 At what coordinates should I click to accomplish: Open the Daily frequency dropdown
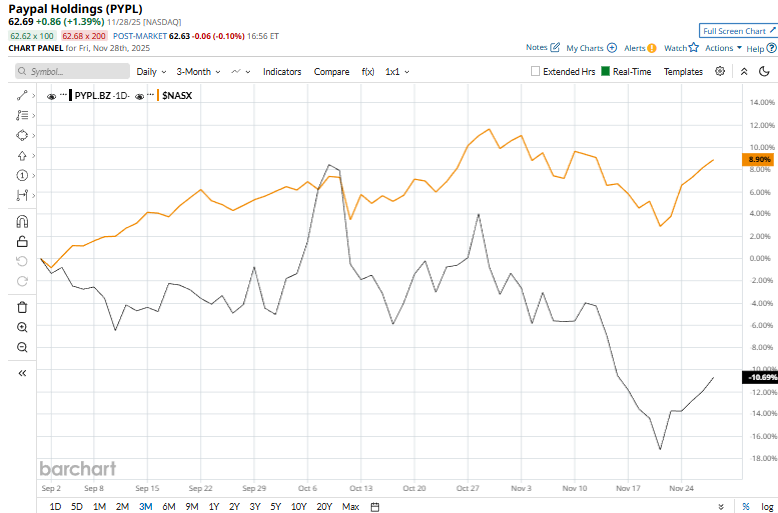point(151,71)
